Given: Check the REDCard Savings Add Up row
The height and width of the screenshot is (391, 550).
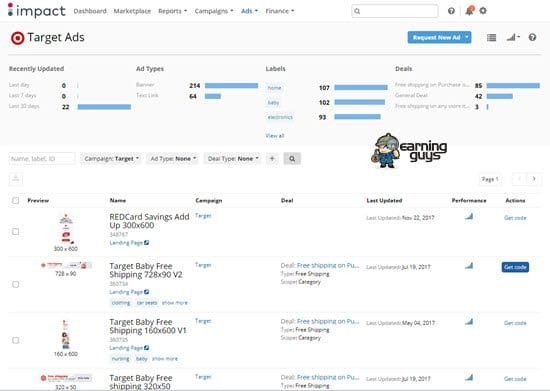Looking at the screenshot, I should (15, 231).
